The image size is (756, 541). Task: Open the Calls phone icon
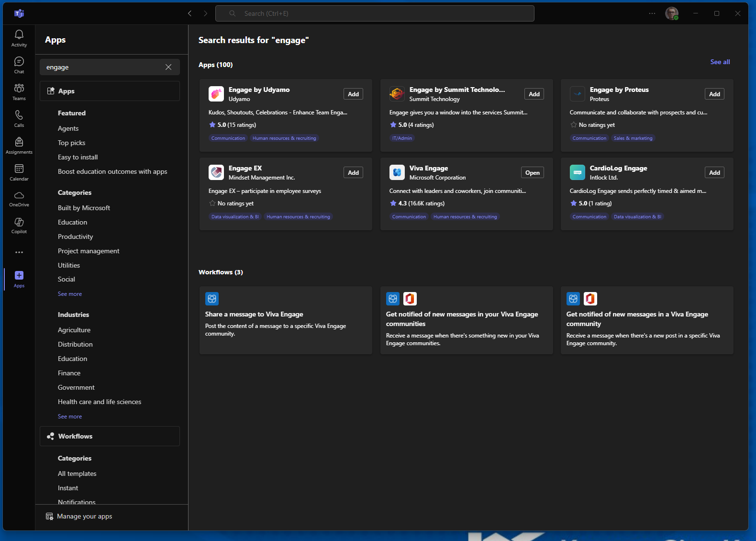pyautogui.click(x=19, y=118)
